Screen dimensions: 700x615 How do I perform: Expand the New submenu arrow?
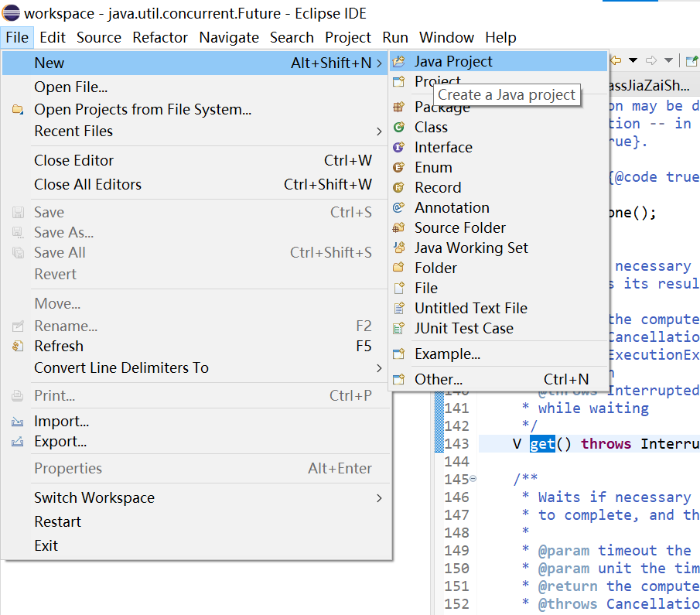point(379,63)
